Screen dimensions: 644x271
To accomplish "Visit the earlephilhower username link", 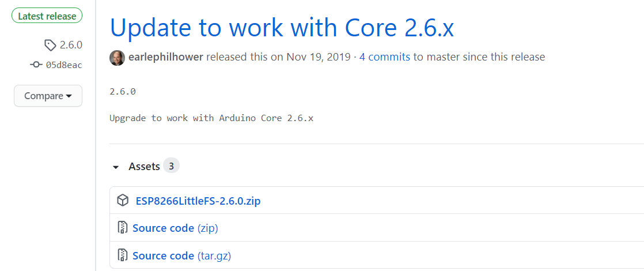I will (x=166, y=57).
